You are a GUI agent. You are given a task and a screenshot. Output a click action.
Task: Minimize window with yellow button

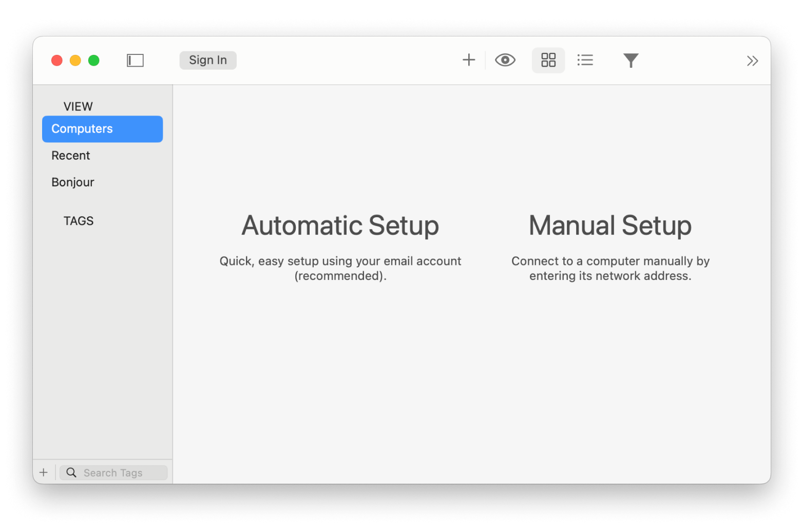[x=75, y=61]
